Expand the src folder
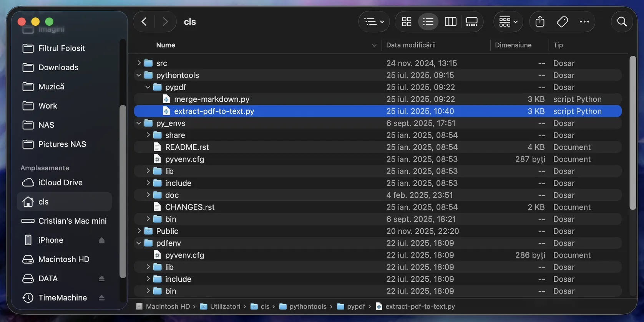This screenshot has width=644, height=322. click(139, 63)
